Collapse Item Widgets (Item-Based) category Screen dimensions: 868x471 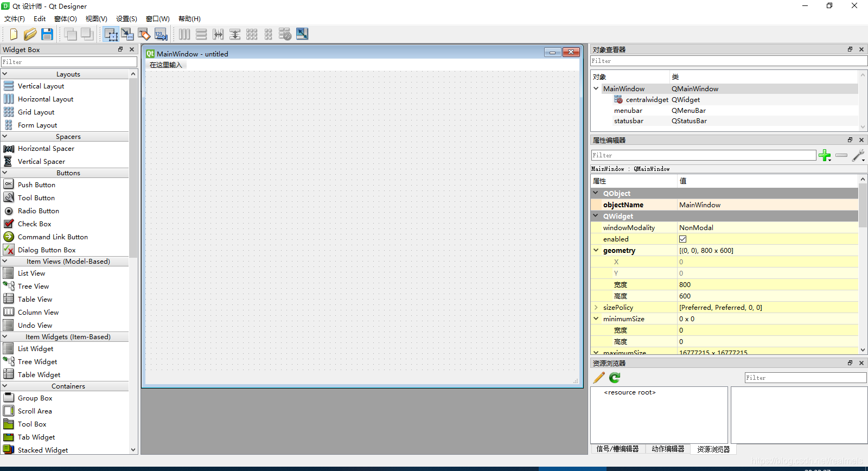(5, 336)
